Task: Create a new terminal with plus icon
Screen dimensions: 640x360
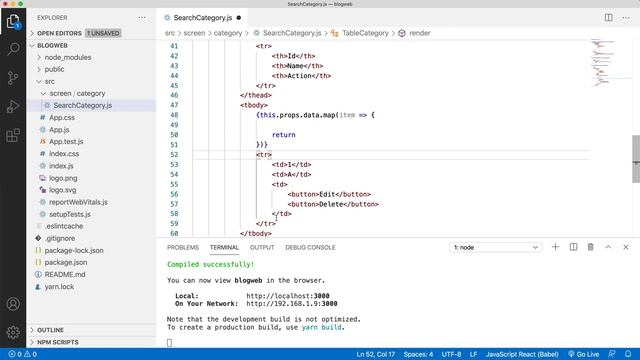Action: (x=555, y=247)
